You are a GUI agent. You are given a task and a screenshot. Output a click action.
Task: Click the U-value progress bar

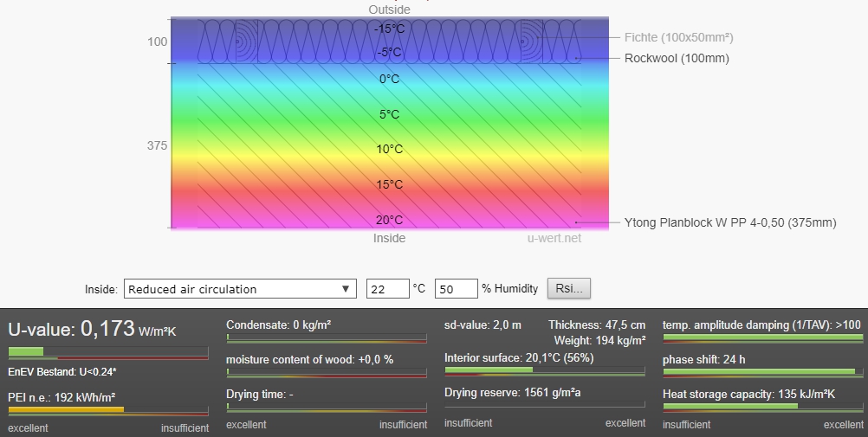tap(108, 352)
